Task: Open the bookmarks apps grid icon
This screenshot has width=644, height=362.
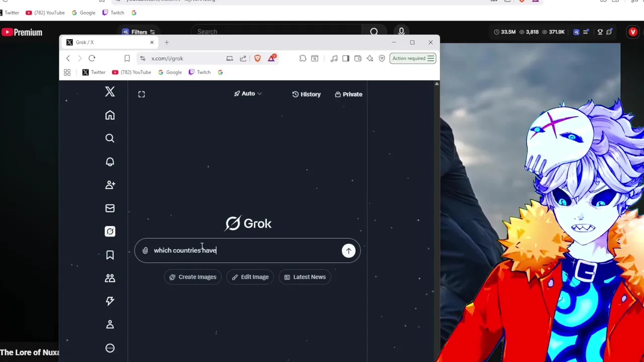Action: 67,72
